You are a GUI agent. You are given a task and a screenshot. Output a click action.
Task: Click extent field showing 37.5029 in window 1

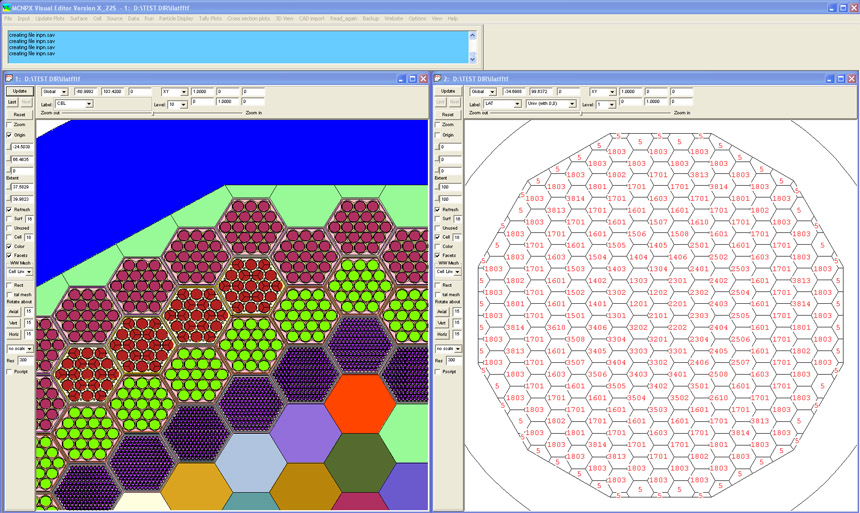[22, 187]
